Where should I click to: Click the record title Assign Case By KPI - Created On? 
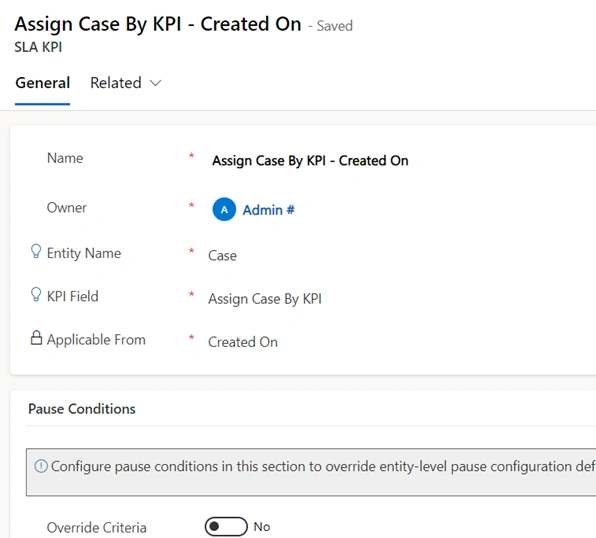[158, 24]
